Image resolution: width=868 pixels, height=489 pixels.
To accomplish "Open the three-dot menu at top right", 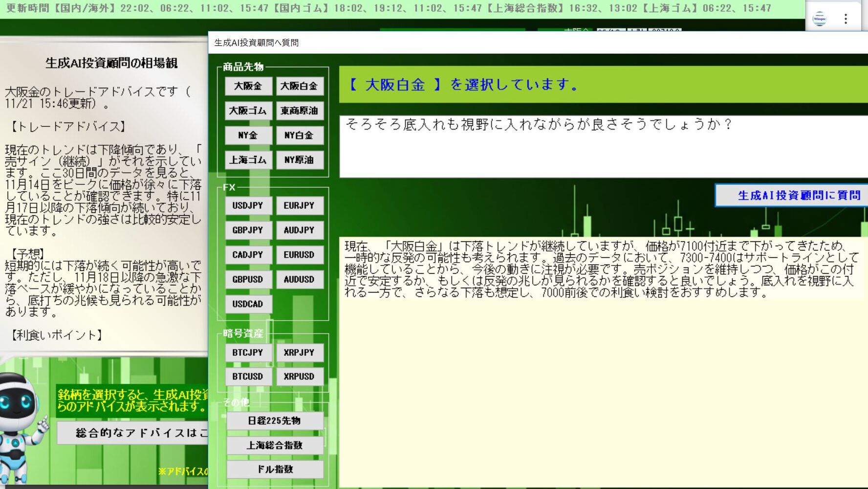I will point(846,19).
